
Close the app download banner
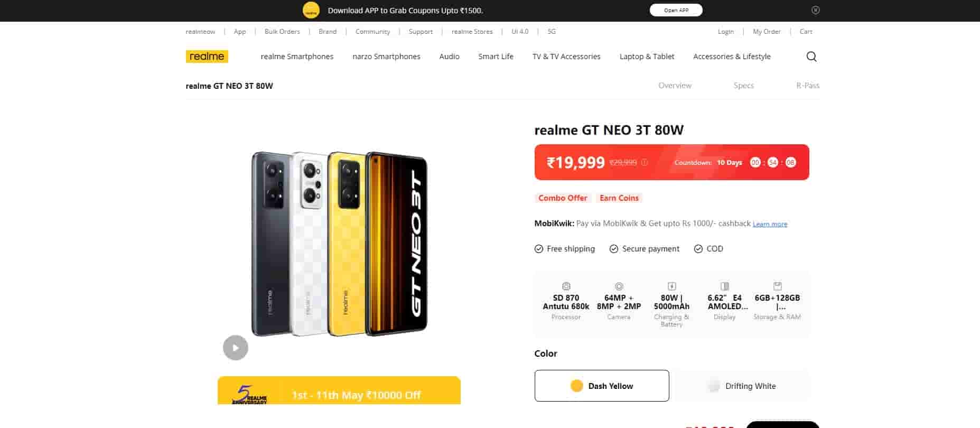click(x=816, y=10)
